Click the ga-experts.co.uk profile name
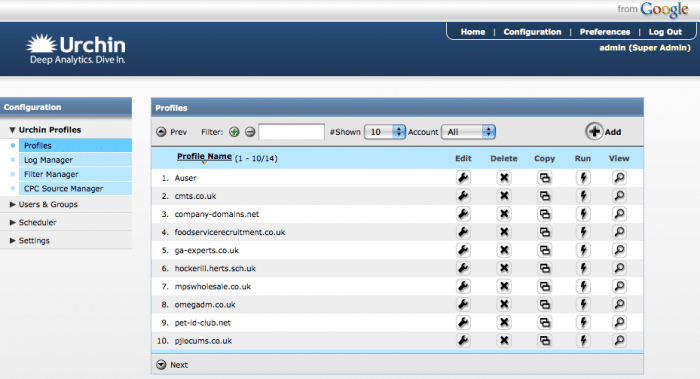The height and width of the screenshot is (379, 700). 207,250
